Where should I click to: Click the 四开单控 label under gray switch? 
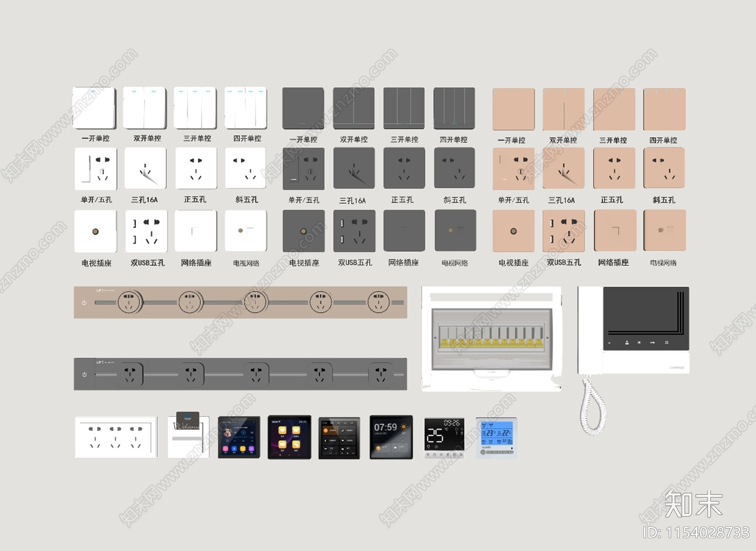coord(454,140)
